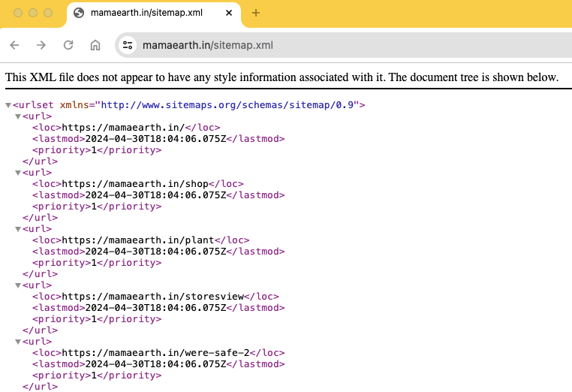The width and height of the screenshot is (572, 392).
Task: Focus the address bar showing mamaearth.in/sitemap.xml
Action: pos(300,45)
